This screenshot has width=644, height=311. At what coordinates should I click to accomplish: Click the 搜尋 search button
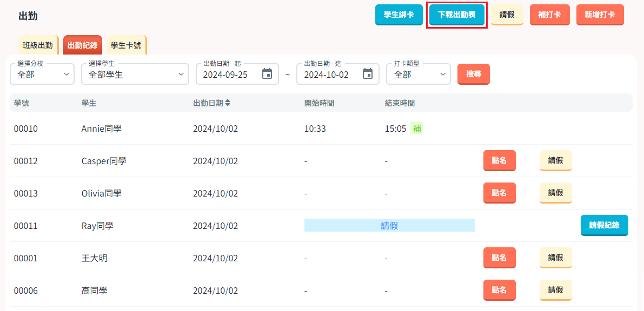point(474,75)
